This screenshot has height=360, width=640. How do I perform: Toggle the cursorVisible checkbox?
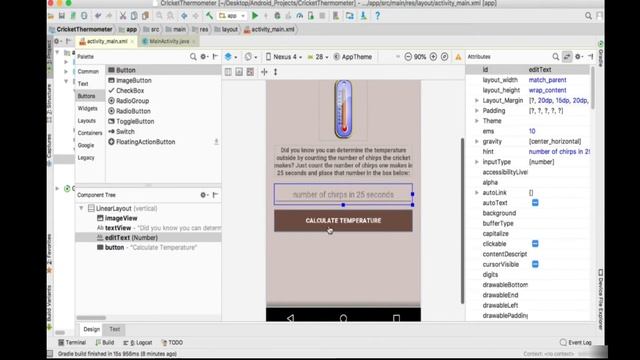pos(535,264)
